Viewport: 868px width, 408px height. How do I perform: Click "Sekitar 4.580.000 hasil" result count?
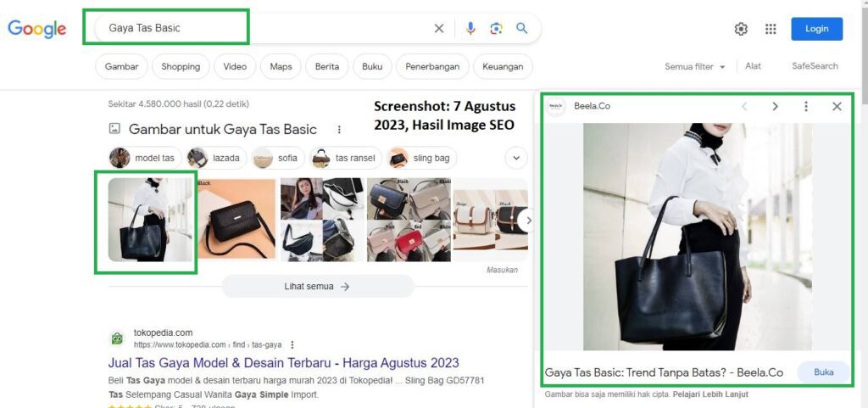[178, 103]
